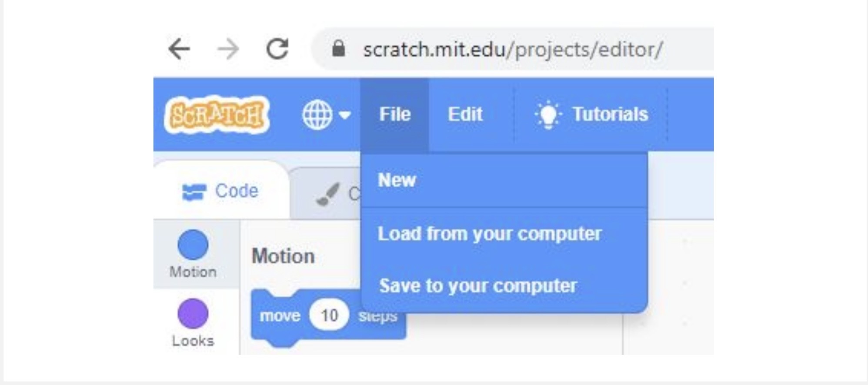Select Load from your computer

tap(489, 234)
